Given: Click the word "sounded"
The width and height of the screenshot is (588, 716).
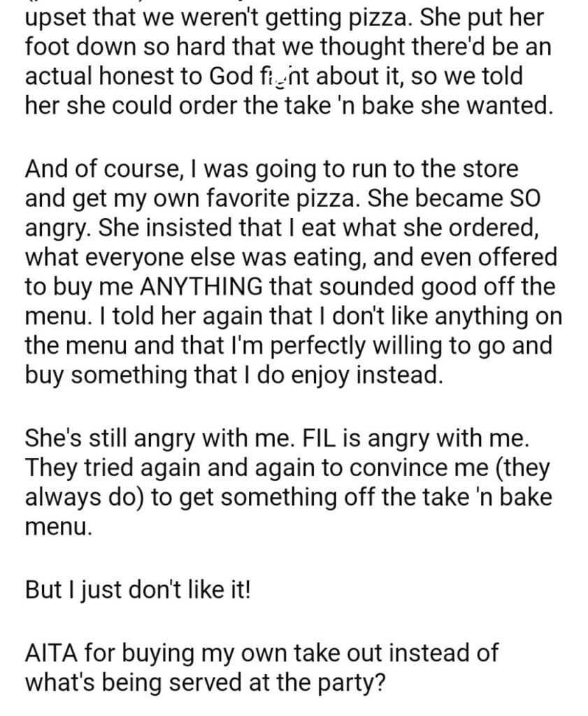Looking at the screenshot, I should click(368, 287).
